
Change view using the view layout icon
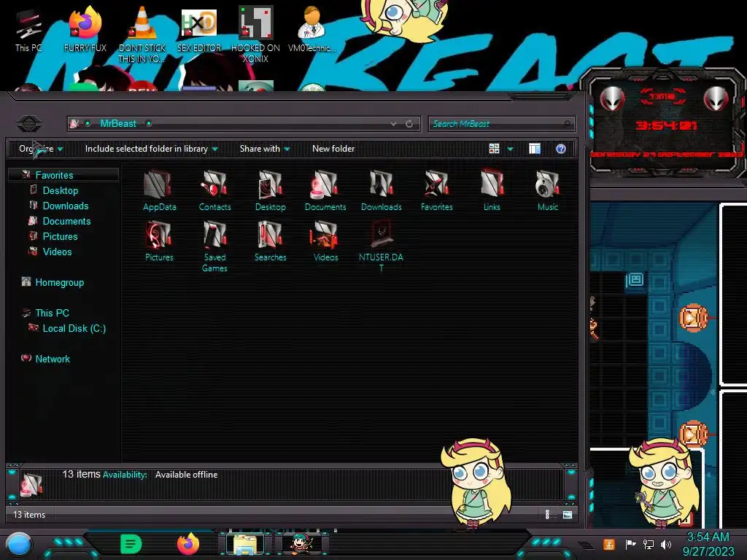tap(494, 149)
